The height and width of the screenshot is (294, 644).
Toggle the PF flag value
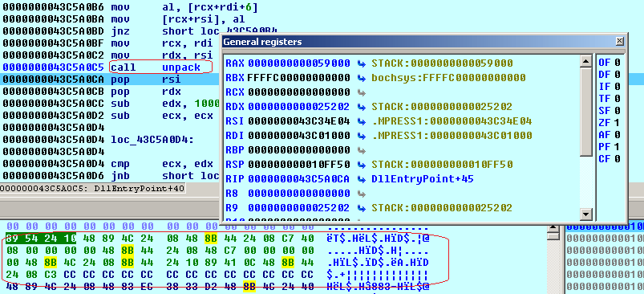pos(618,147)
